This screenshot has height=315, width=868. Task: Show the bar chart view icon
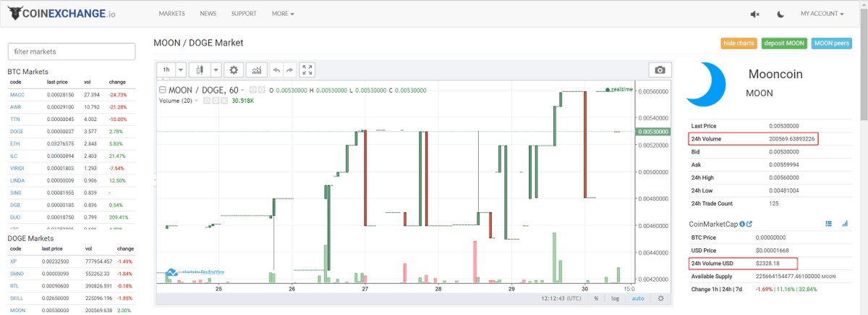[845, 224]
